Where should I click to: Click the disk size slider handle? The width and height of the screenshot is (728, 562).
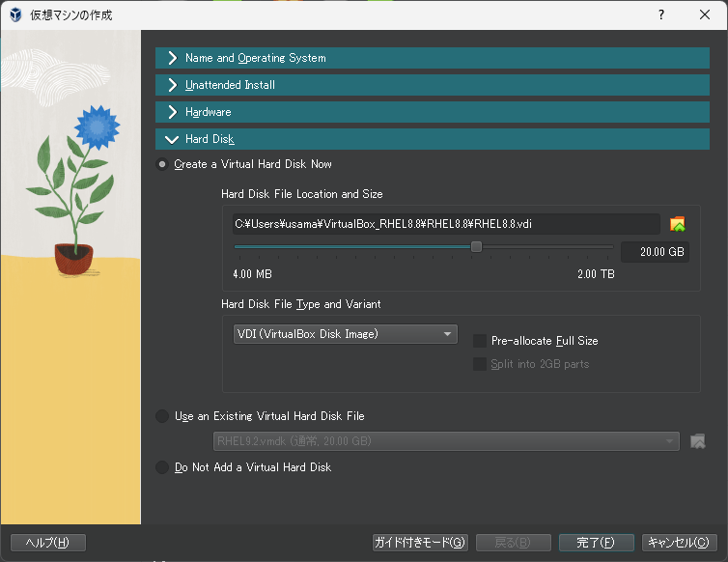coord(476,246)
